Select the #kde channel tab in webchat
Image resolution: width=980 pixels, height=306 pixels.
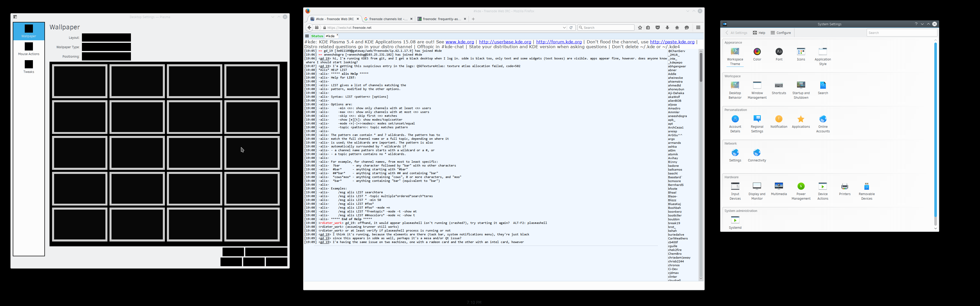pyautogui.click(x=330, y=36)
